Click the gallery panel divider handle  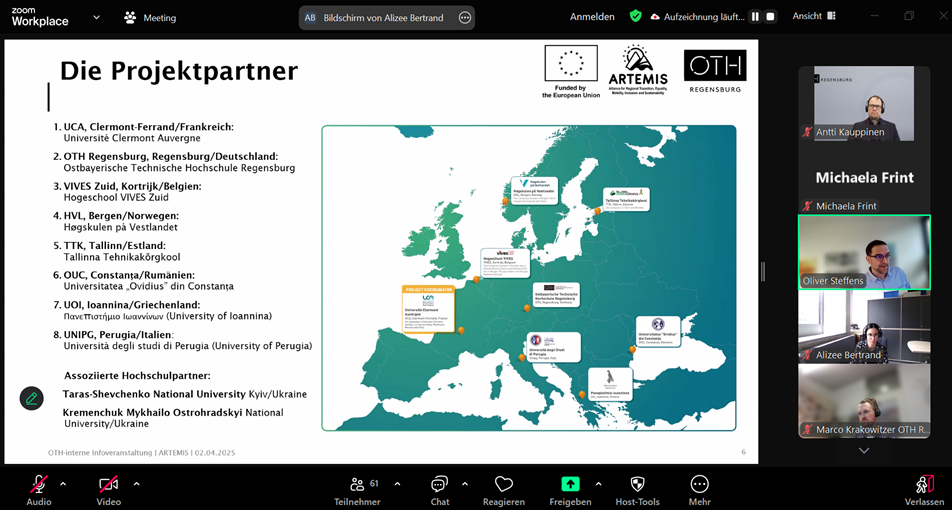point(763,271)
